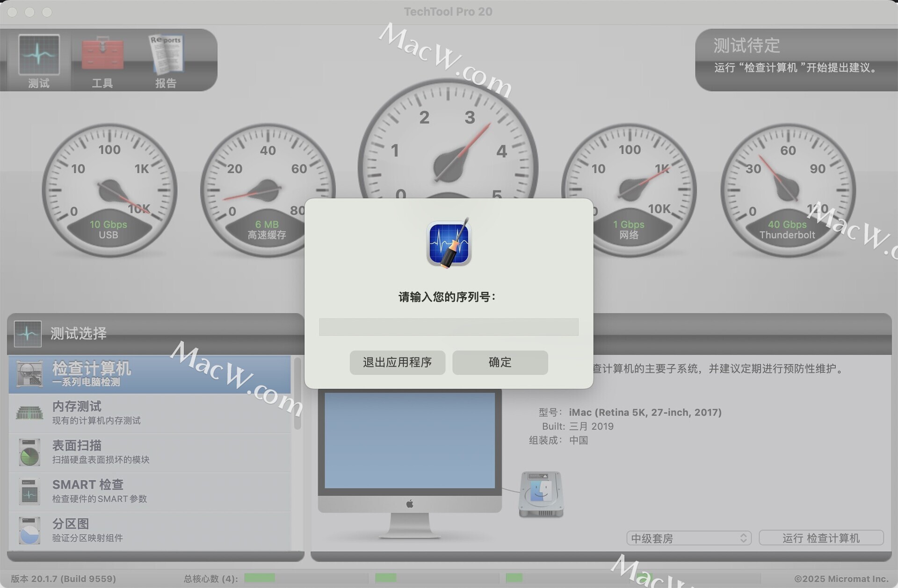Click the 组装成: 中国 text
Screen dimensions: 898x588
point(558,440)
